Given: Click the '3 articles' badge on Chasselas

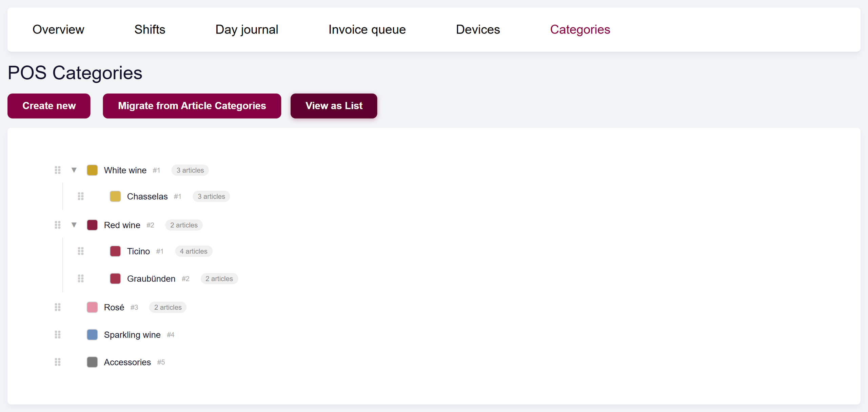Looking at the screenshot, I should (211, 196).
